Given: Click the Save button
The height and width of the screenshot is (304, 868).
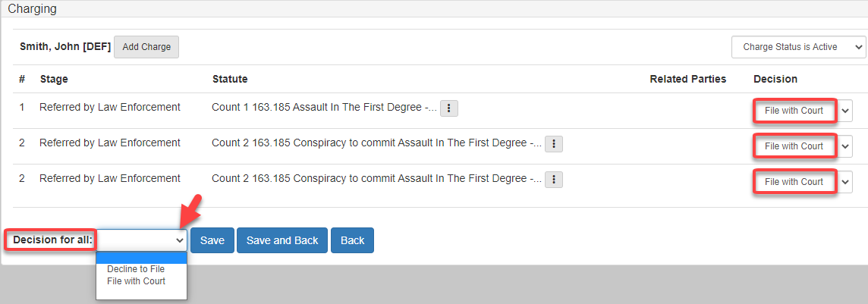Looking at the screenshot, I should click(212, 240).
